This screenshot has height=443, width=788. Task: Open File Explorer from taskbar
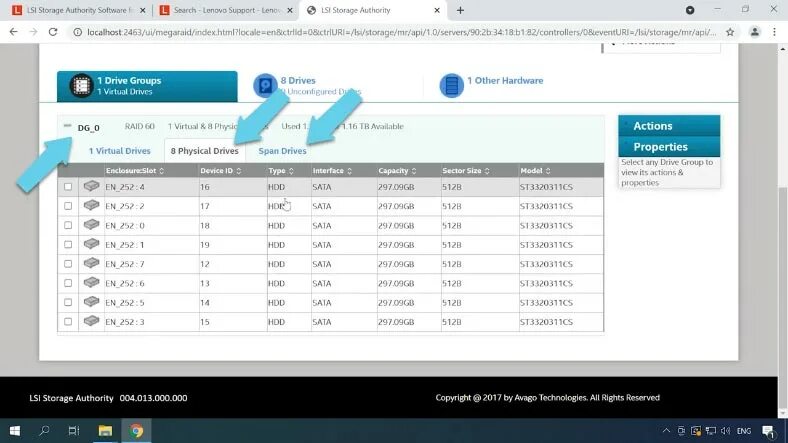pyautogui.click(x=105, y=430)
